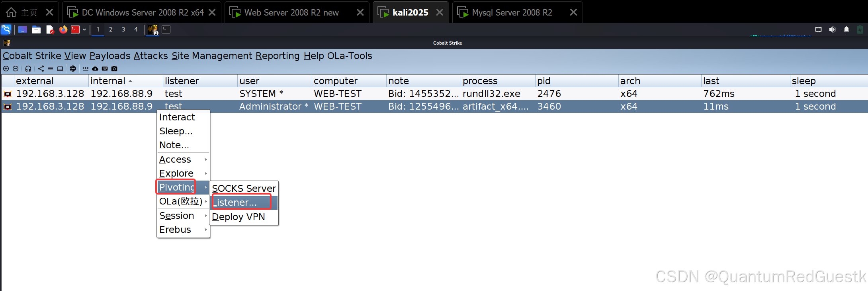Select the SYSTEM * beacon row
868x291 pixels.
pyautogui.click(x=435, y=94)
